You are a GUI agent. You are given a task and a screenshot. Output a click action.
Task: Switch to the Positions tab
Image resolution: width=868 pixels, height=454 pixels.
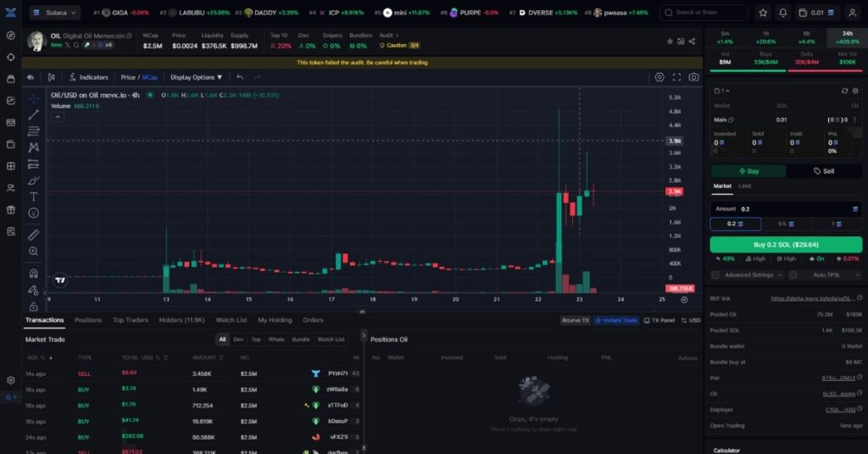point(88,320)
